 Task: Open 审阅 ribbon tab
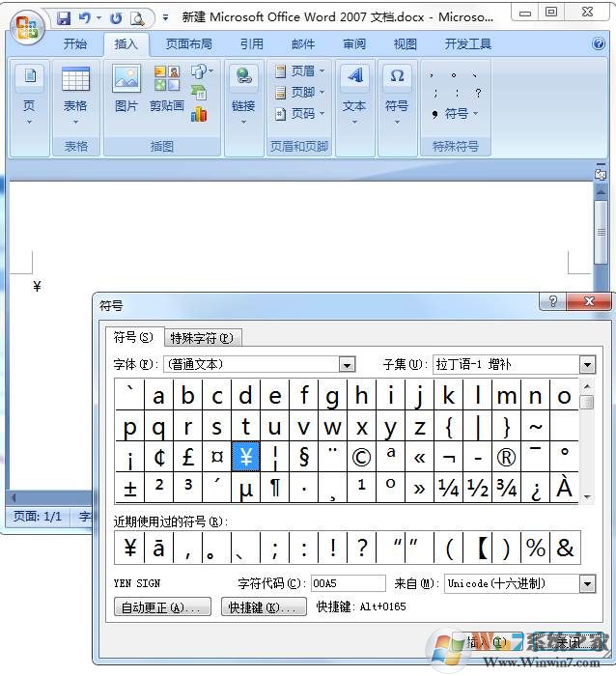click(354, 44)
